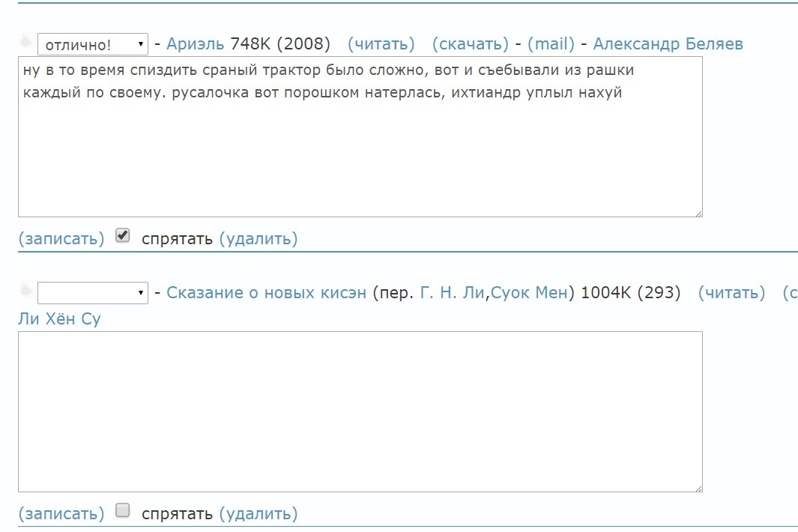Open the rating dropdown set to отлично!
Image resolution: width=798 pixels, height=532 pixels.
(93, 44)
